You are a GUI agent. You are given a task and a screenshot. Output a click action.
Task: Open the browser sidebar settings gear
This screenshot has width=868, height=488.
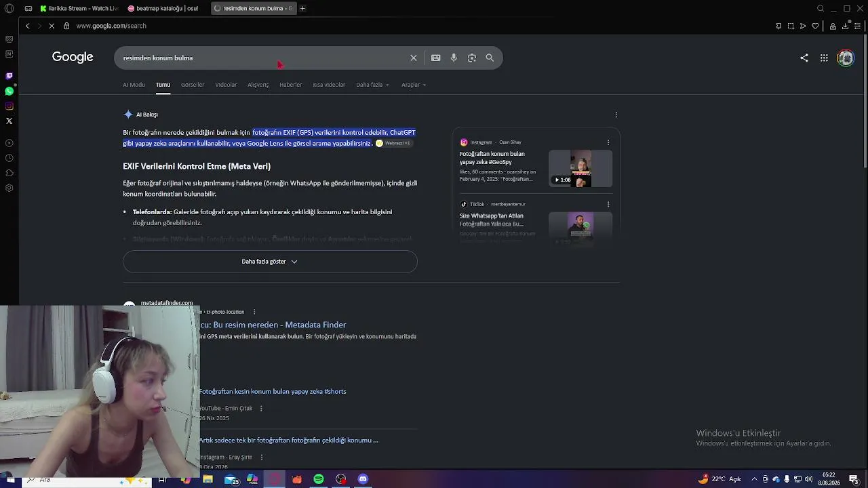[x=9, y=188]
